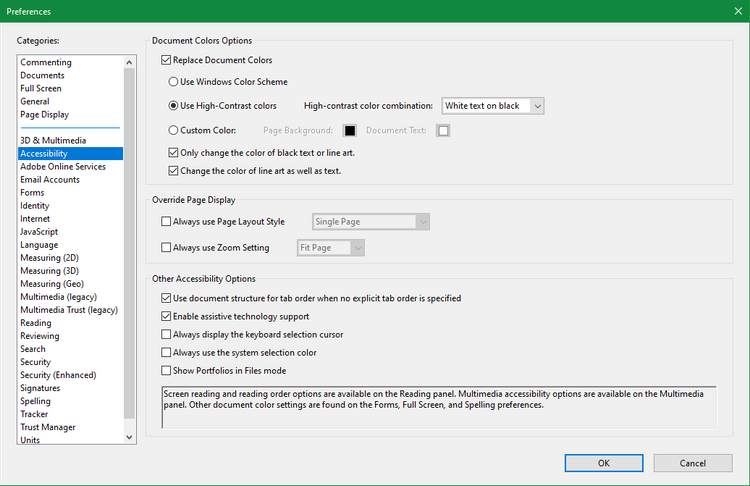
Task: Select the highlighted Accessibility category
Action: pos(71,154)
